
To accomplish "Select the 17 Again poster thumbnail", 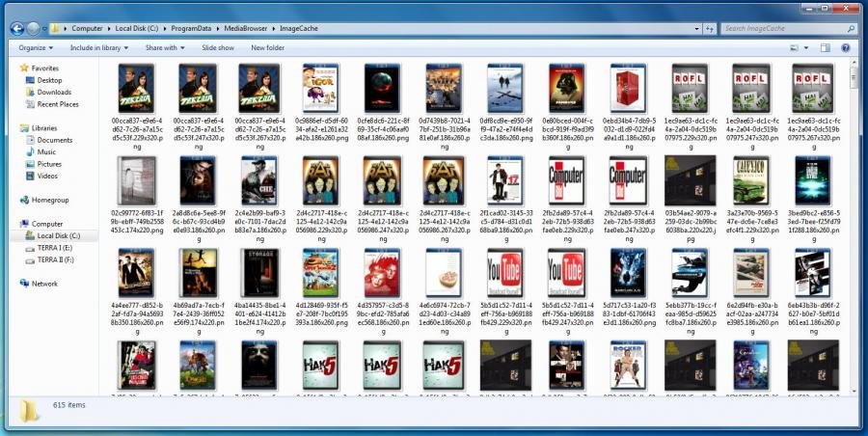I will (504, 180).
